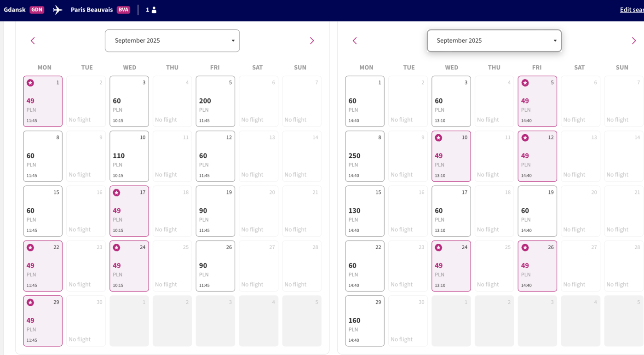Click the star icon on right calendar's September 12
This screenshot has height=355, width=644.
pyautogui.click(x=525, y=137)
